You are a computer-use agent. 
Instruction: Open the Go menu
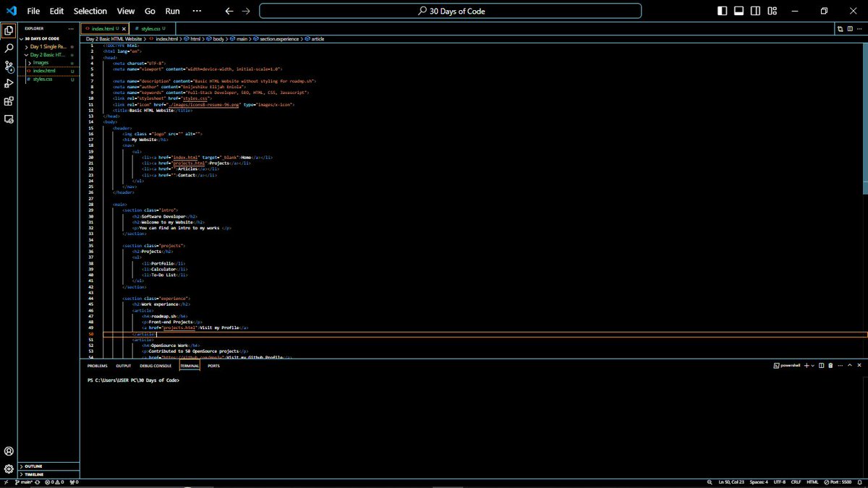tap(150, 11)
